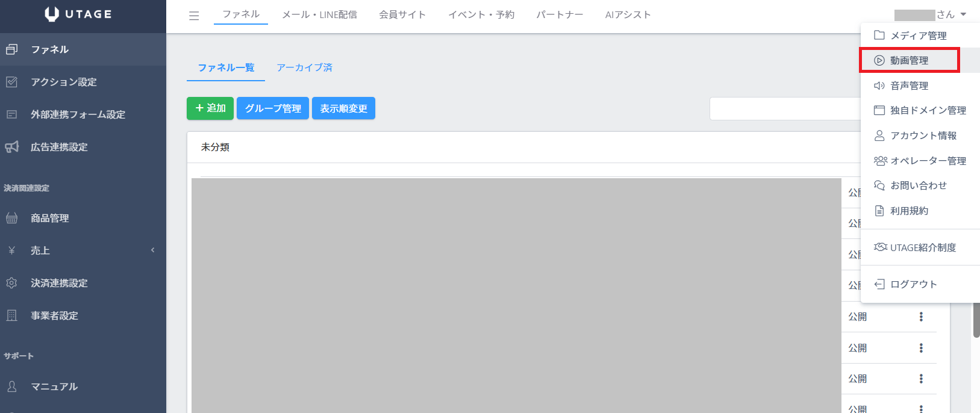Click the hamburger menu icon
Viewport: 980px width, 413px height.
pos(194,16)
